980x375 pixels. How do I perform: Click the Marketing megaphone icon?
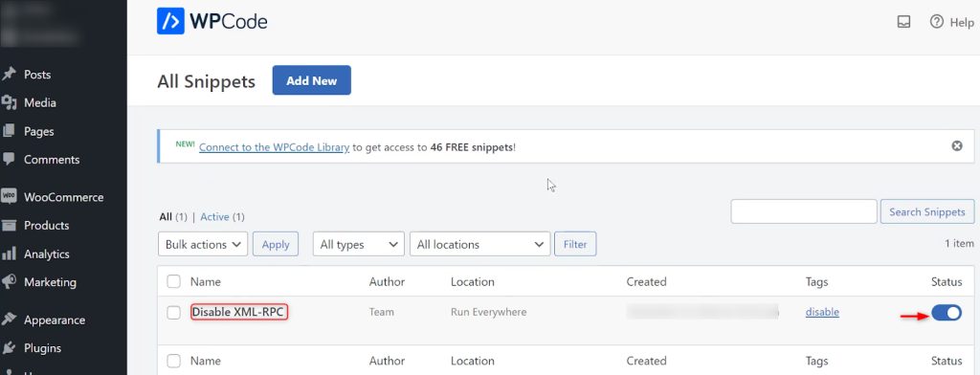click(9, 282)
